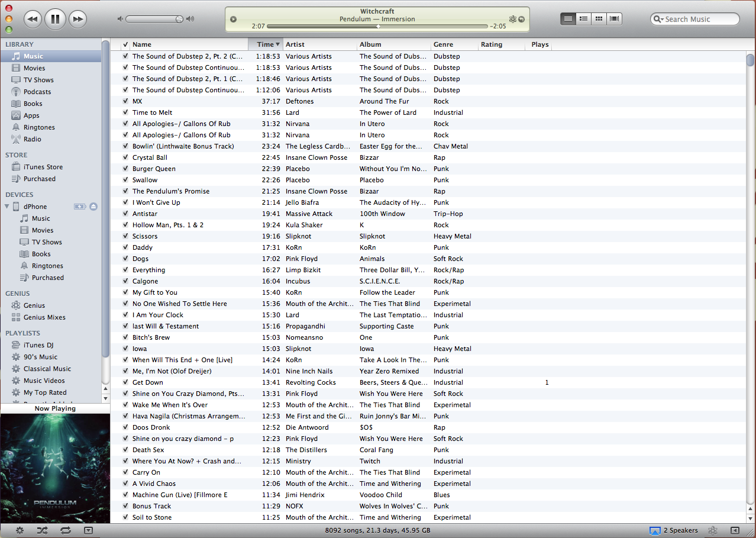Uncheck the song Time to Melt
This screenshot has width=756, height=538.
[x=125, y=112]
